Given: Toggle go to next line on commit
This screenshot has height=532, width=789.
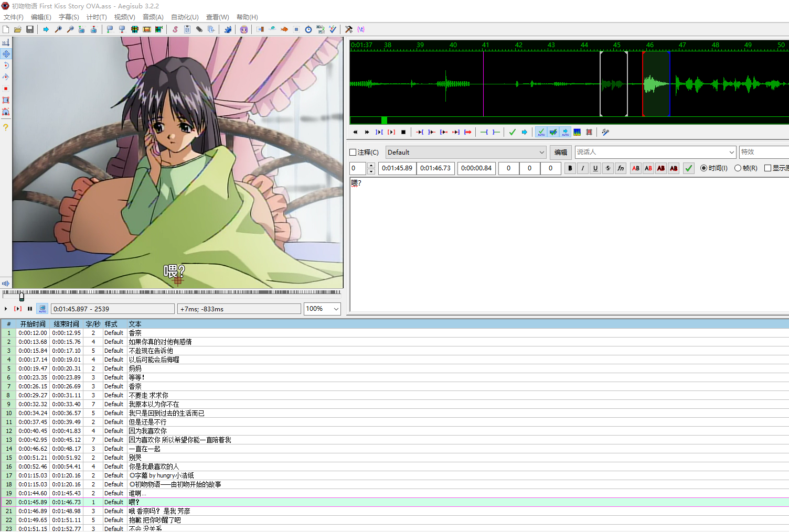Looking at the screenshot, I should 553,132.
